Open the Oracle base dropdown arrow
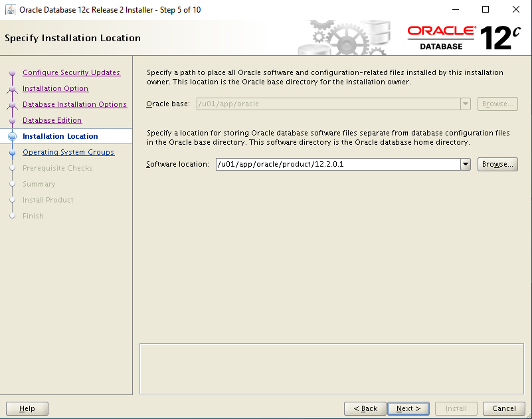 coord(465,104)
